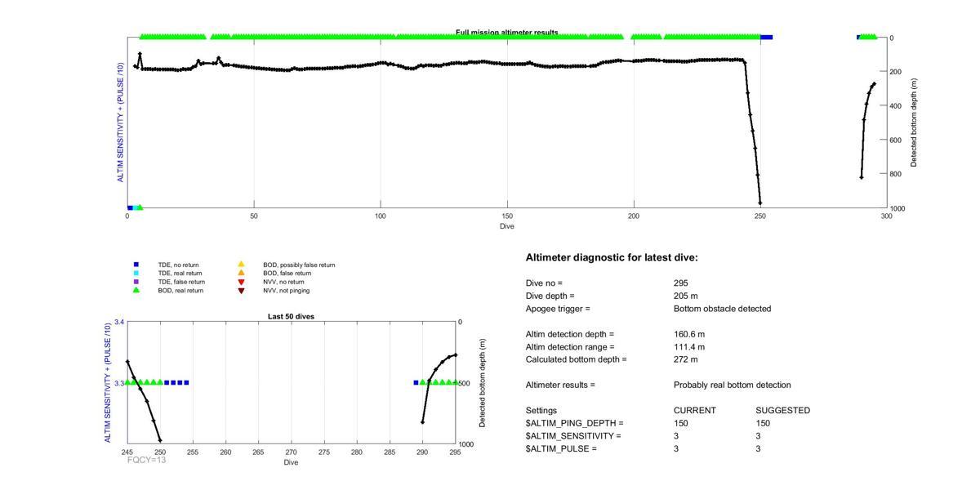Click the 'ALTIM SENSITIVITY + (PULSE /10)' axis label of the top plot
The height and width of the screenshot is (499, 980).
pos(121,122)
